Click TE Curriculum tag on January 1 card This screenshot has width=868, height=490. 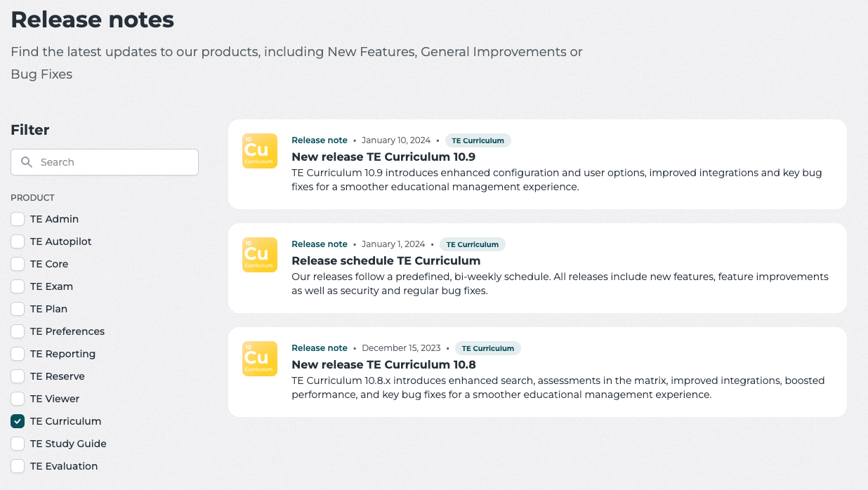click(x=473, y=244)
